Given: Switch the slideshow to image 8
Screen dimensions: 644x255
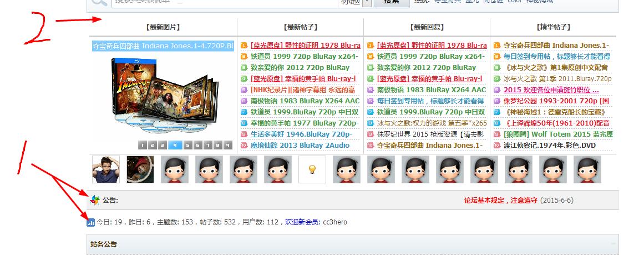Looking at the screenshot, I should pyautogui.click(x=218, y=145).
